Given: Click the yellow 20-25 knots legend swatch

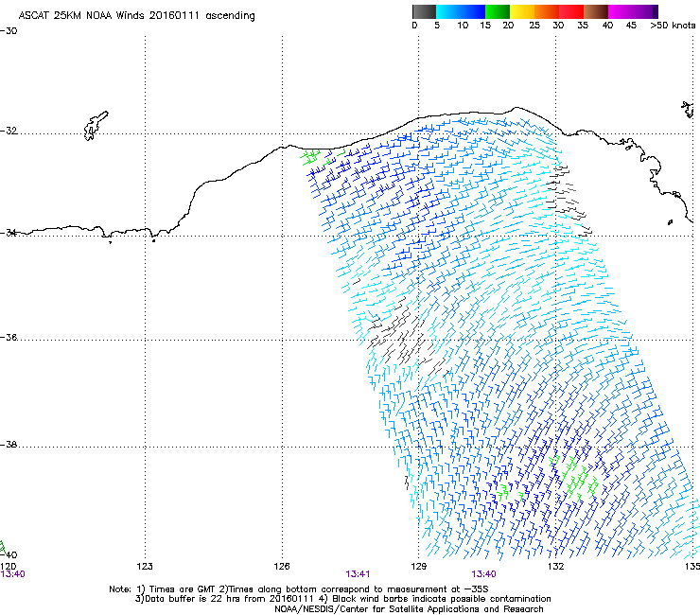Looking at the screenshot, I should click(522, 11).
